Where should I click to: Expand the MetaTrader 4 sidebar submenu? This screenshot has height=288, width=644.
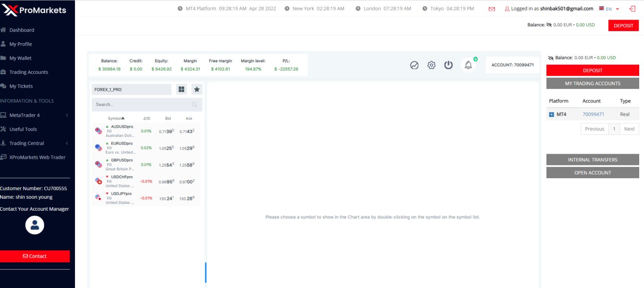[67, 115]
